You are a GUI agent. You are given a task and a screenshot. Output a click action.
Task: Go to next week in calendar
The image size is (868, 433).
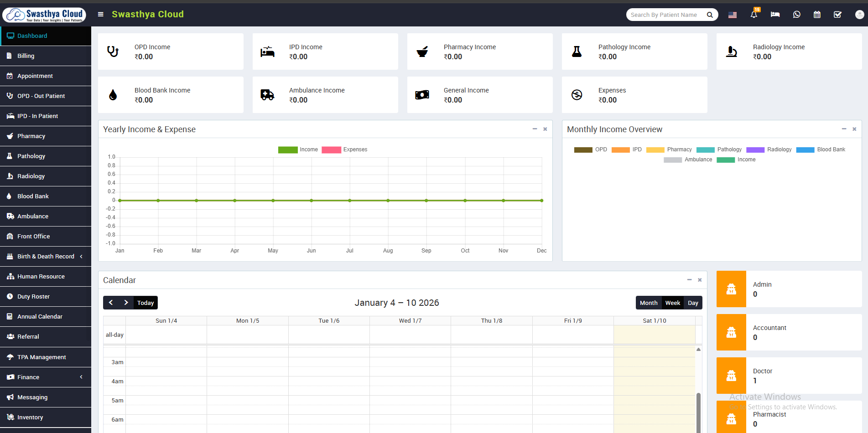tap(126, 303)
